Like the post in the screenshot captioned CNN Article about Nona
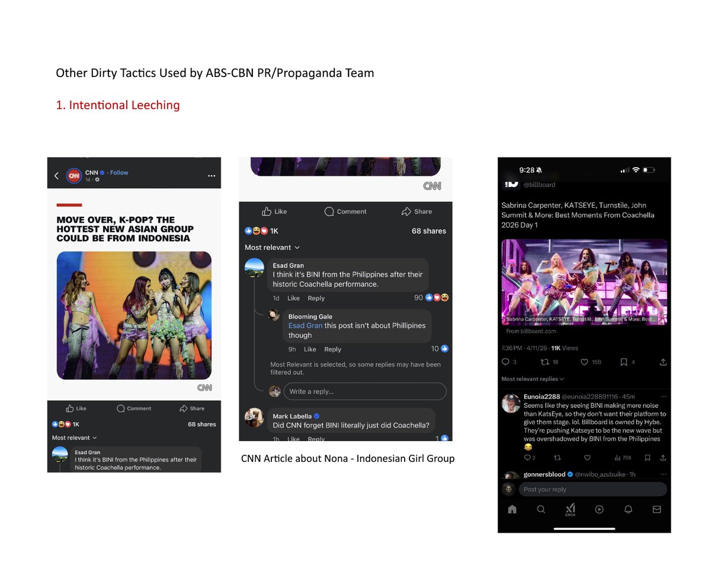 [274, 211]
